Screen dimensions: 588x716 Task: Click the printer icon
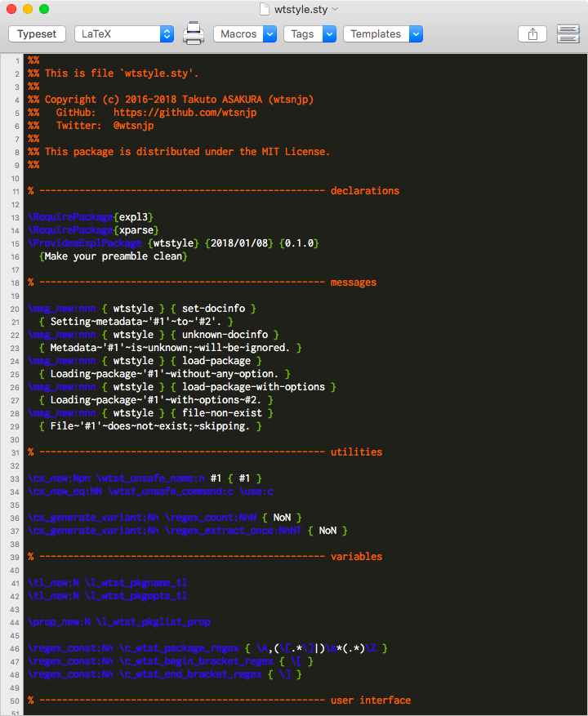click(x=194, y=33)
